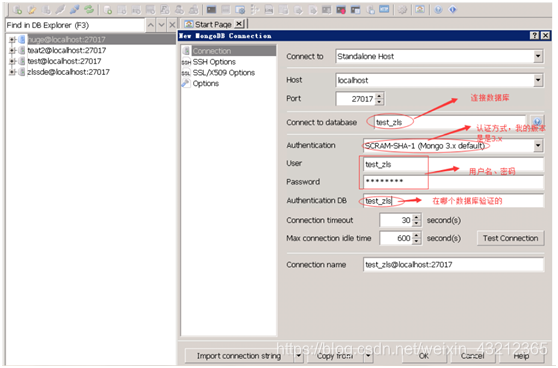558x368 pixels.
Task: Open the gear options toolbar icon
Action: pos(403,10)
